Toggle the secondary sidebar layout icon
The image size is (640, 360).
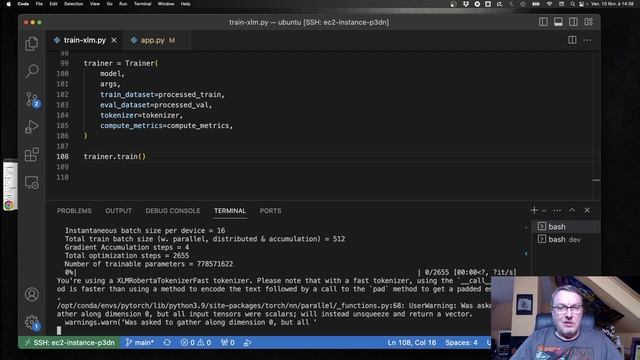pos(573,22)
